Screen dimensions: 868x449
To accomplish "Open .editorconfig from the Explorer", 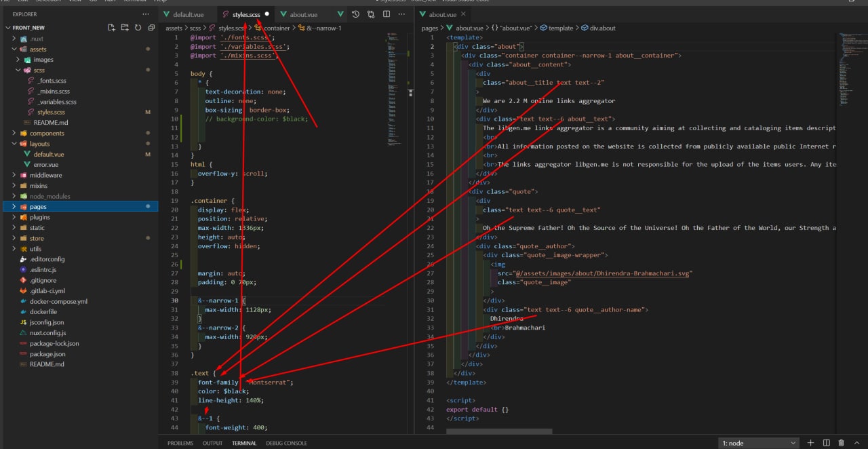I will tap(47, 259).
